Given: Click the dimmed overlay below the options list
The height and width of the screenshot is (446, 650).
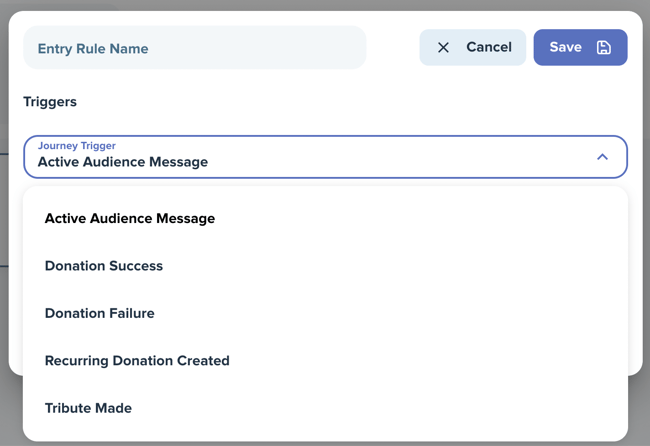Looking at the screenshot, I should click(x=325, y=444).
